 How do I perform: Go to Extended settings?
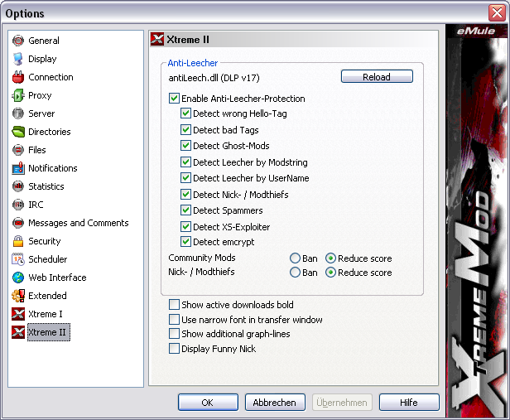pyautogui.click(x=47, y=296)
